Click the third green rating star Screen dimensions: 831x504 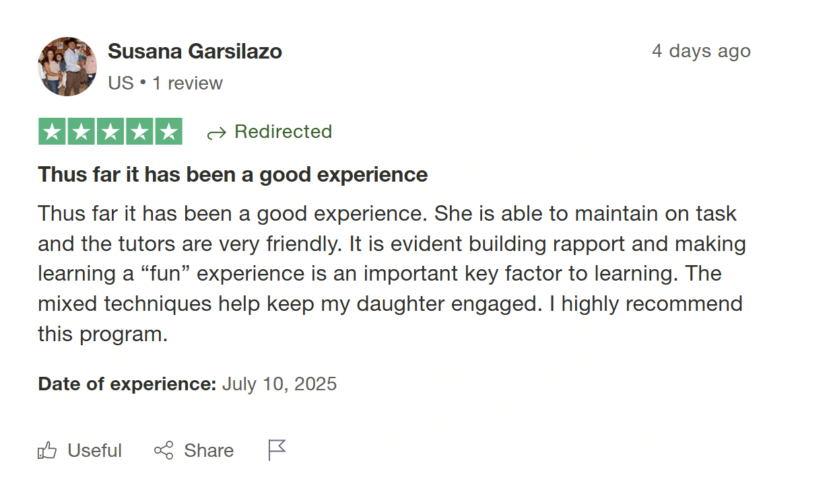(x=110, y=131)
